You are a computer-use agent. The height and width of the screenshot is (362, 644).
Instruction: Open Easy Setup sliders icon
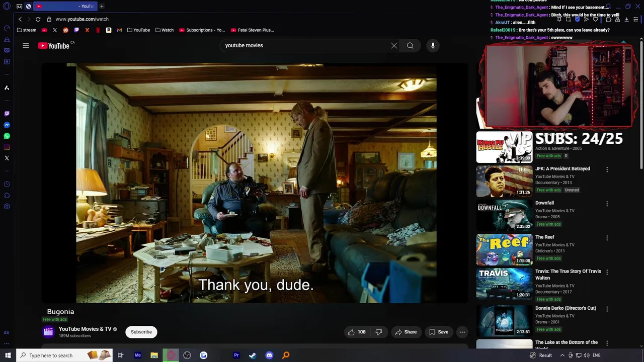pos(636,19)
